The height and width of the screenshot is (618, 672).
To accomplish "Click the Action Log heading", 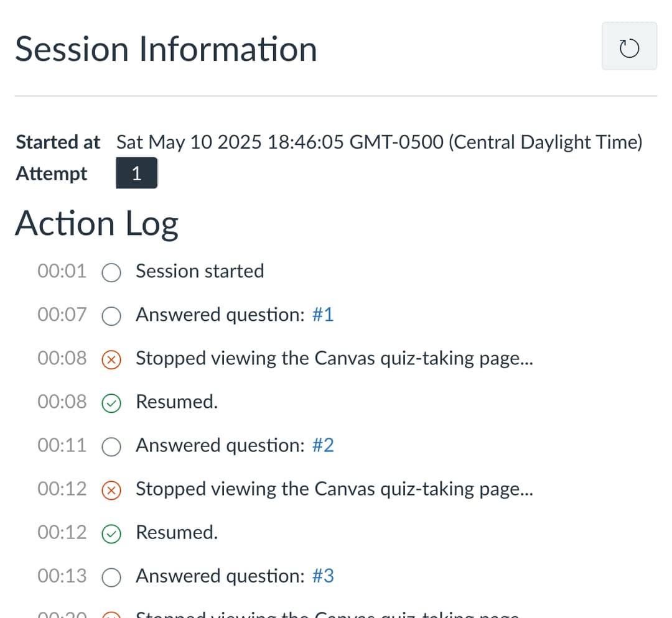I will click(96, 224).
